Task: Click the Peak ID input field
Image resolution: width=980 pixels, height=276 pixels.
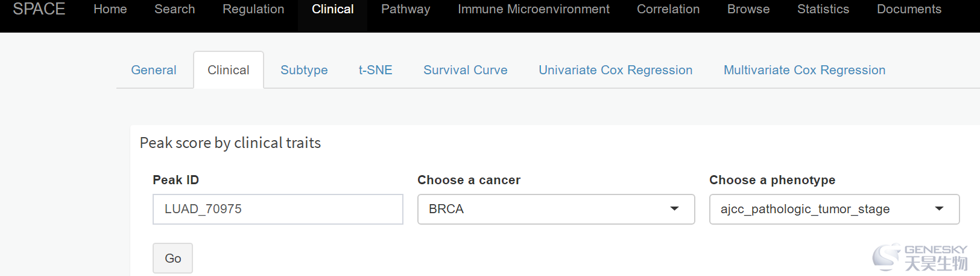Action: click(x=278, y=209)
